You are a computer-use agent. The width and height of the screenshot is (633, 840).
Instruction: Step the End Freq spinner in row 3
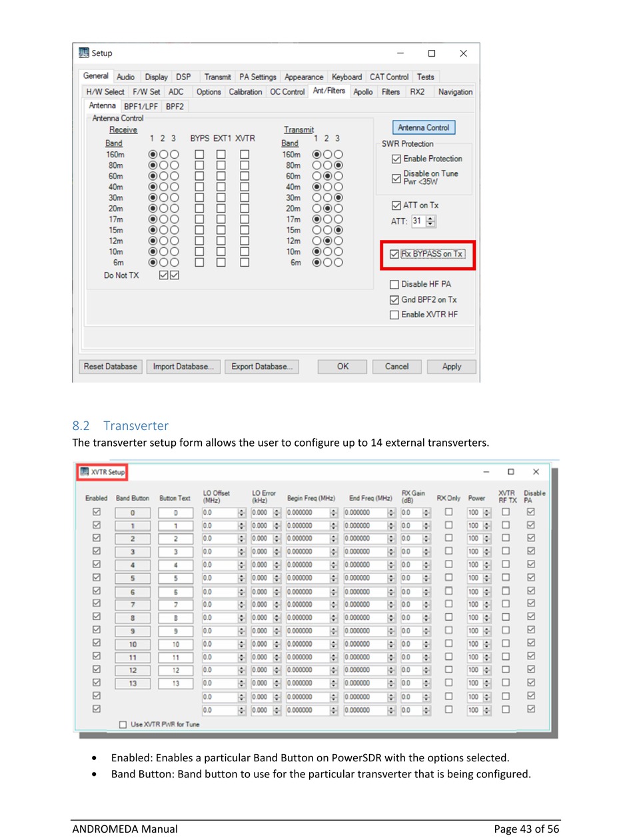click(392, 552)
